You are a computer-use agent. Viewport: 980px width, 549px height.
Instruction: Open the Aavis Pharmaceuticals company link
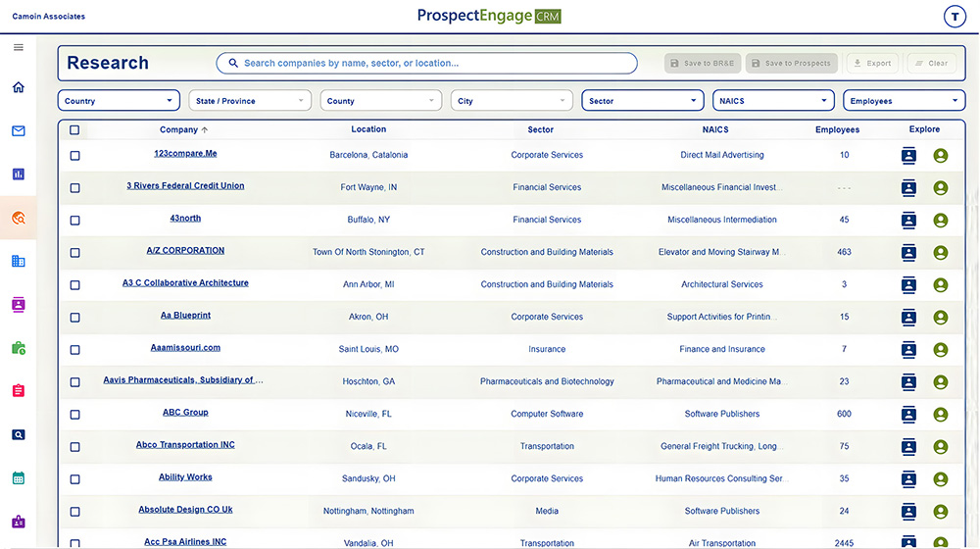183,379
